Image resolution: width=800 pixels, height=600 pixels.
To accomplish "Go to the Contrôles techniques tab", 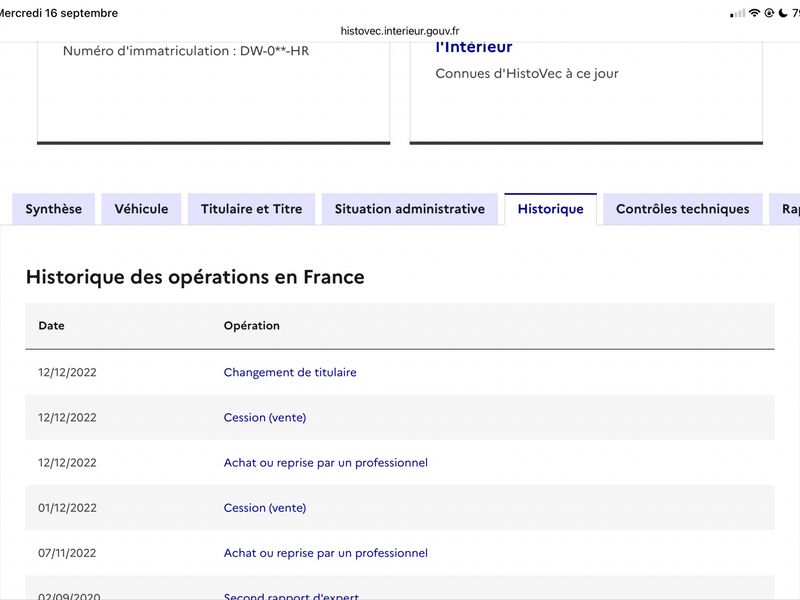I will (683, 209).
